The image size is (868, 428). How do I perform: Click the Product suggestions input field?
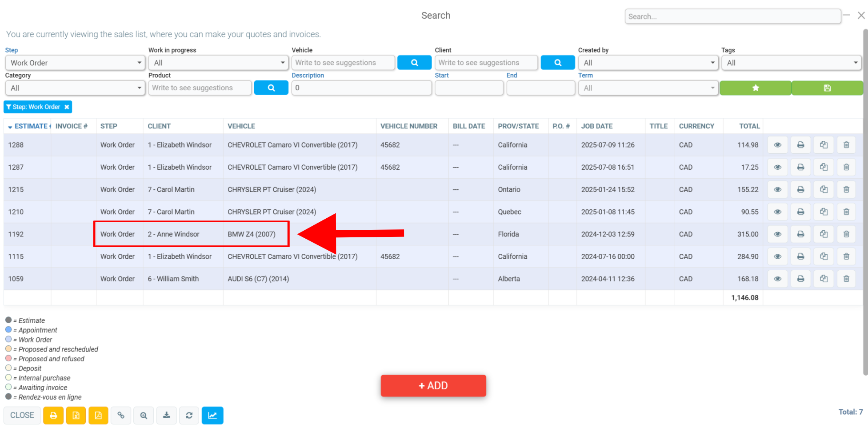(x=200, y=88)
